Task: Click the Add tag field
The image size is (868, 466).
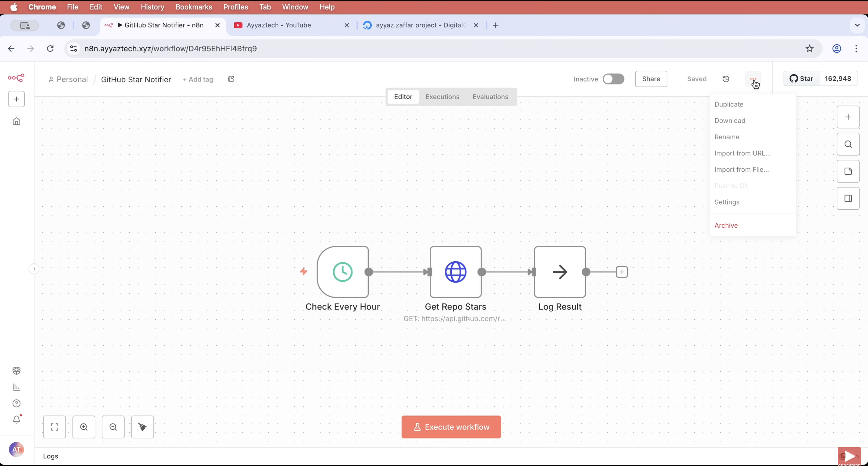Action: tap(198, 80)
